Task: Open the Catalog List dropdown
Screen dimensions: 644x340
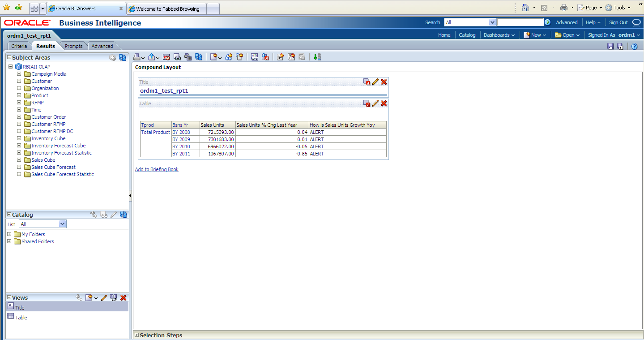Action: point(62,224)
